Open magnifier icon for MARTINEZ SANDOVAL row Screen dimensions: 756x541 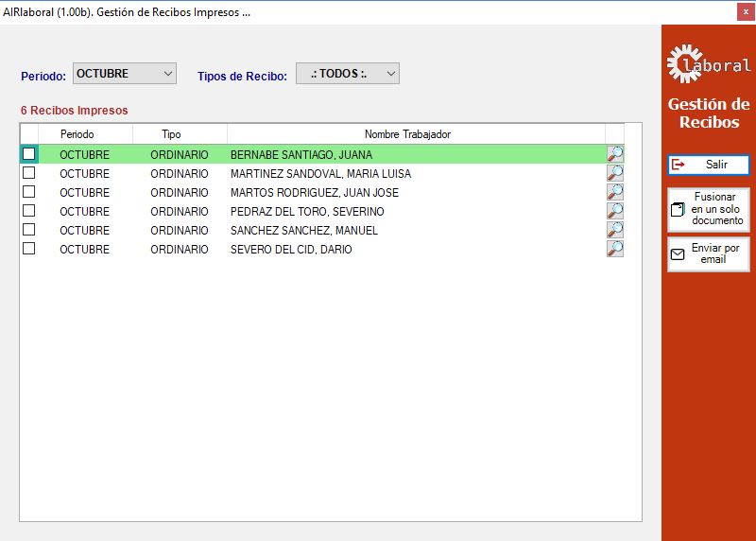[615, 173]
